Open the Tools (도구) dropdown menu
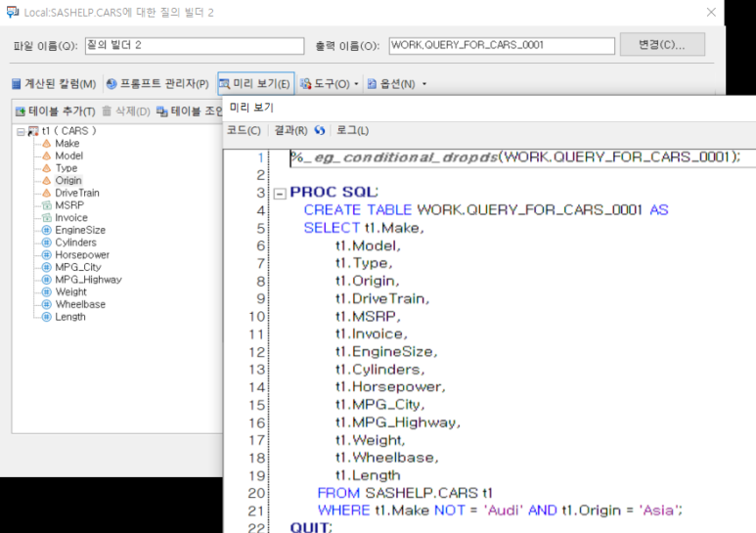The width and height of the screenshot is (756, 533). pos(330,84)
